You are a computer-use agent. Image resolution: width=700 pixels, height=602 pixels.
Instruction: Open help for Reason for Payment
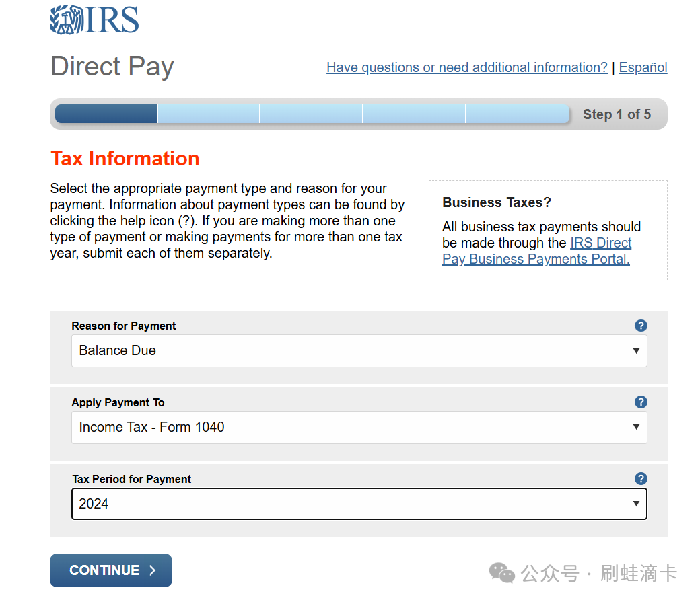(641, 326)
